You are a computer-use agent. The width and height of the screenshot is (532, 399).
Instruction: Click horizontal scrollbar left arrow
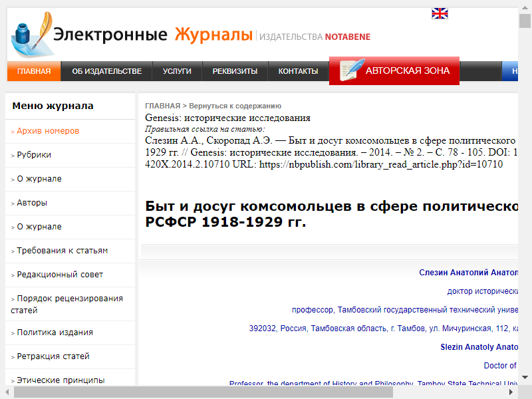(7, 392)
